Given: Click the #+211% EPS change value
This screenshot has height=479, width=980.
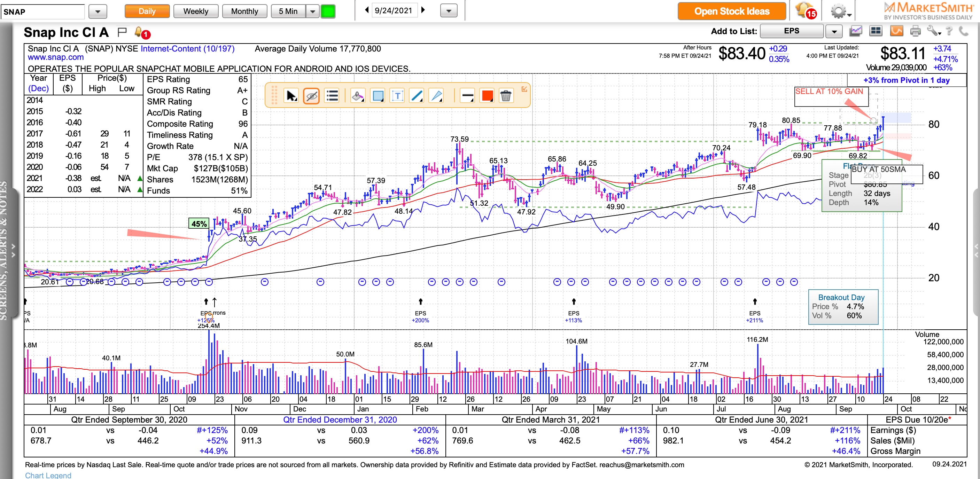Looking at the screenshot, I should point(845,430).
